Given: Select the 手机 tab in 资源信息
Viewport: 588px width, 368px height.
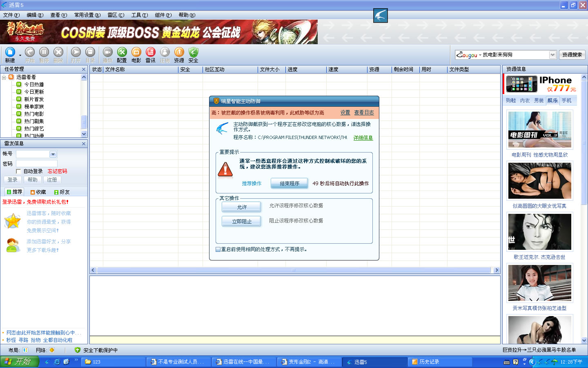Looking at the screenshot, I should (x=566, y=101).
